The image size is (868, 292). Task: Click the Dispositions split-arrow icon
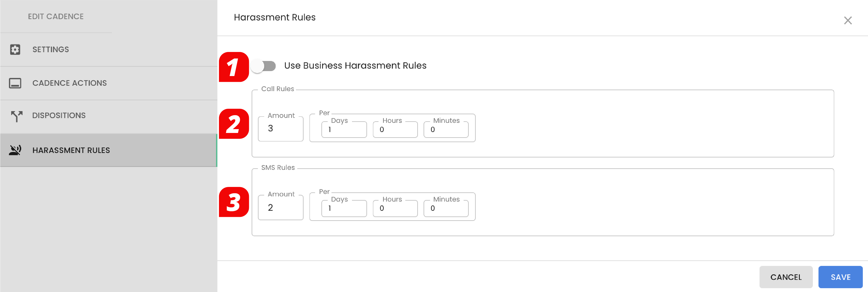tap(16, 116)
